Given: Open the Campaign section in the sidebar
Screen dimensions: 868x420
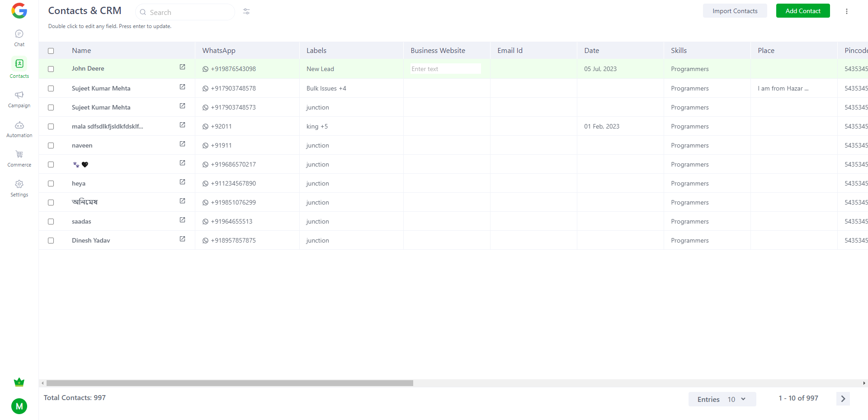Looking at the screenshot, I should click(19, 99).
